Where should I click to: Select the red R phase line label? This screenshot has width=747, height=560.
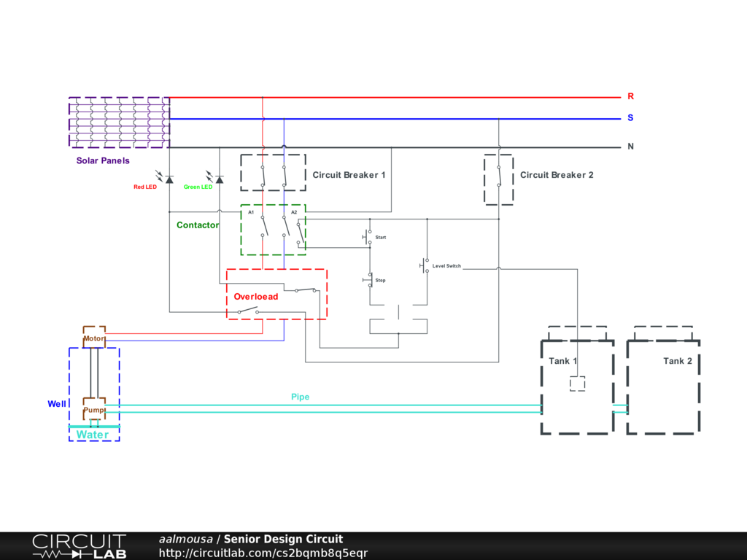[x=630, y=96]
